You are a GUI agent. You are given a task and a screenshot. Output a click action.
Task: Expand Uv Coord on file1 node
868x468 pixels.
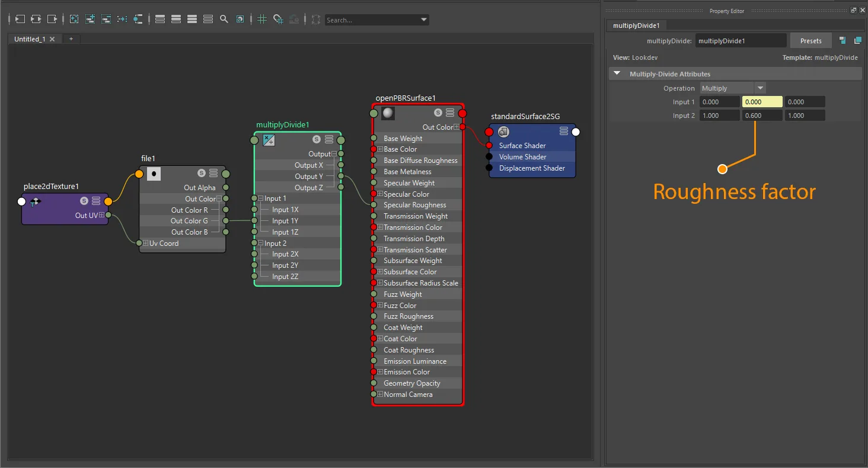[x=146, y=243]
